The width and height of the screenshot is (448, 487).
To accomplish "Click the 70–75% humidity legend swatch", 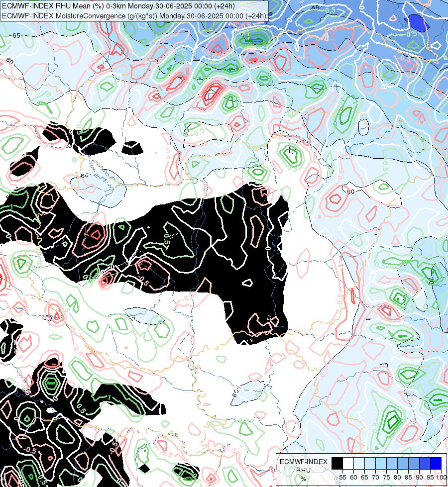I will click(381, 464).
